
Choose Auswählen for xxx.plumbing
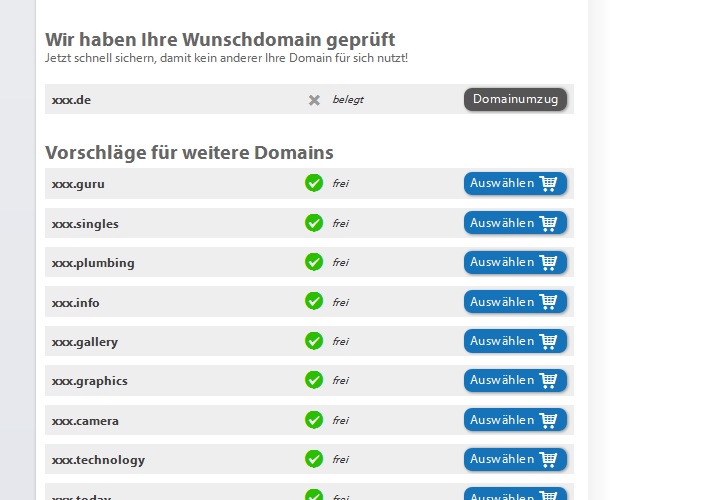(515, 262)
